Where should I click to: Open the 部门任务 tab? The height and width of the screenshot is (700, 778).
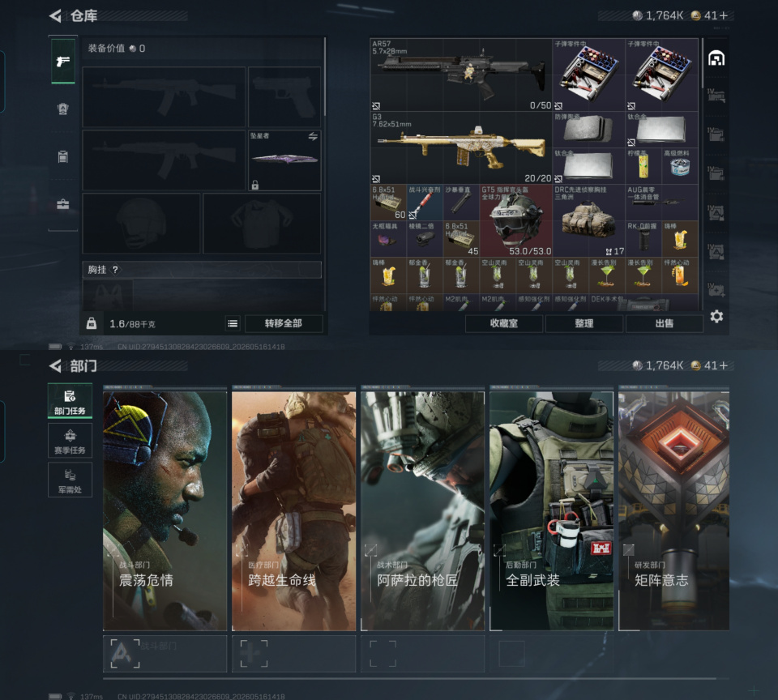70,401
